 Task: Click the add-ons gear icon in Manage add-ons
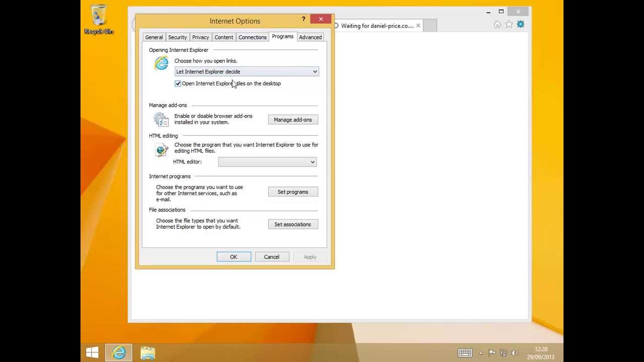click(x=161, y=120)
